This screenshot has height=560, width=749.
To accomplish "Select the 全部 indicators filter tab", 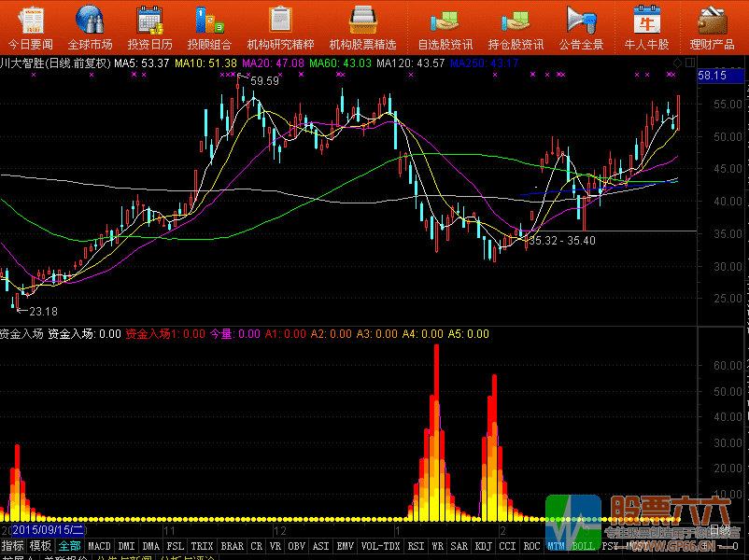I will 69,546.
